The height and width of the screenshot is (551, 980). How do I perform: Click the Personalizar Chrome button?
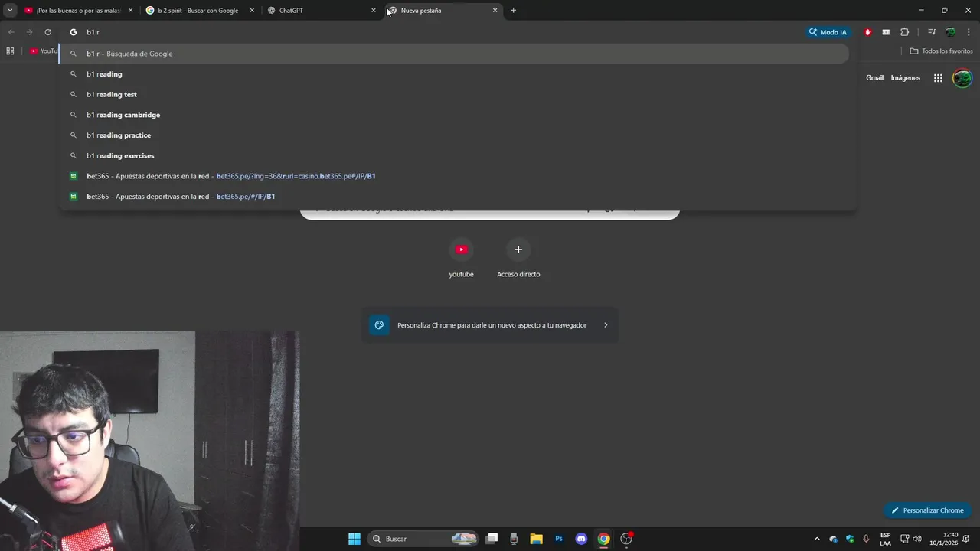coord(927,510)
